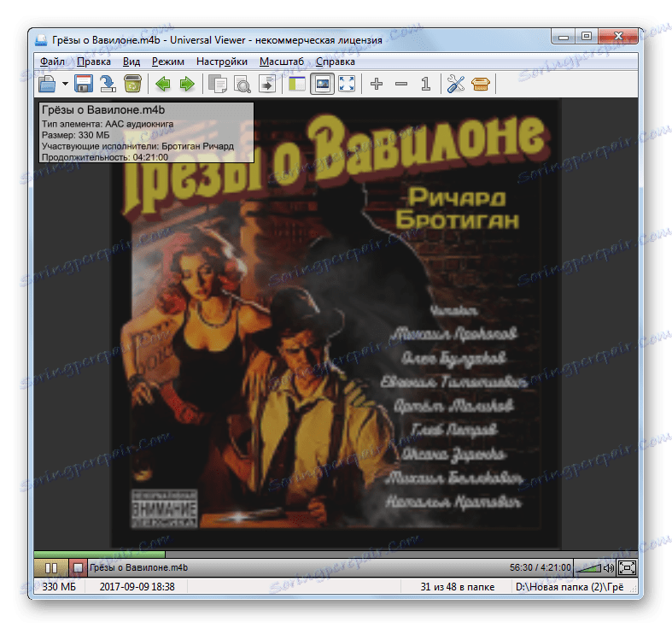
Task: Click the tooltip line 'Продолжительность: 04:21:00'
Action: coord(105,157)
